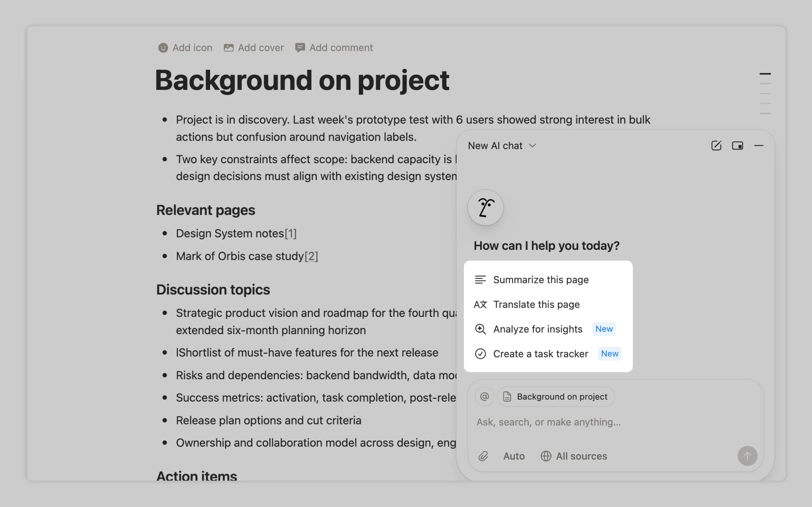Choose Create a task tracker option
The image size is (812, 507).
click(x=540, y=354)
